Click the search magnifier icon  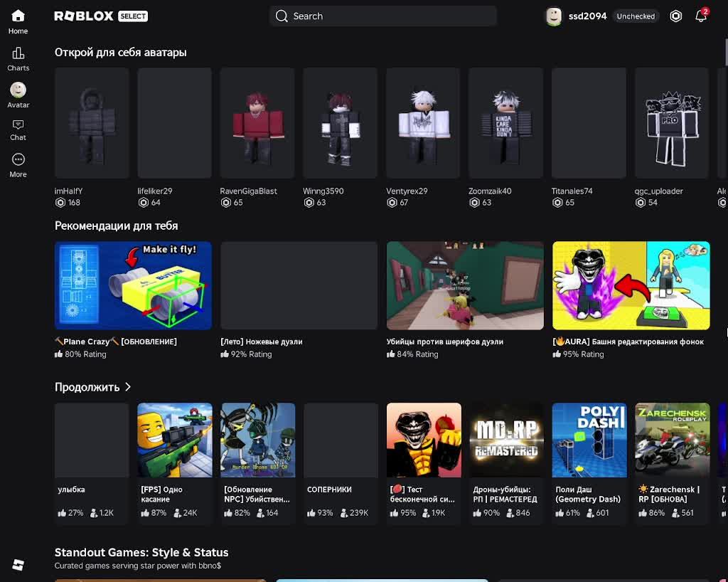[282, 16]
